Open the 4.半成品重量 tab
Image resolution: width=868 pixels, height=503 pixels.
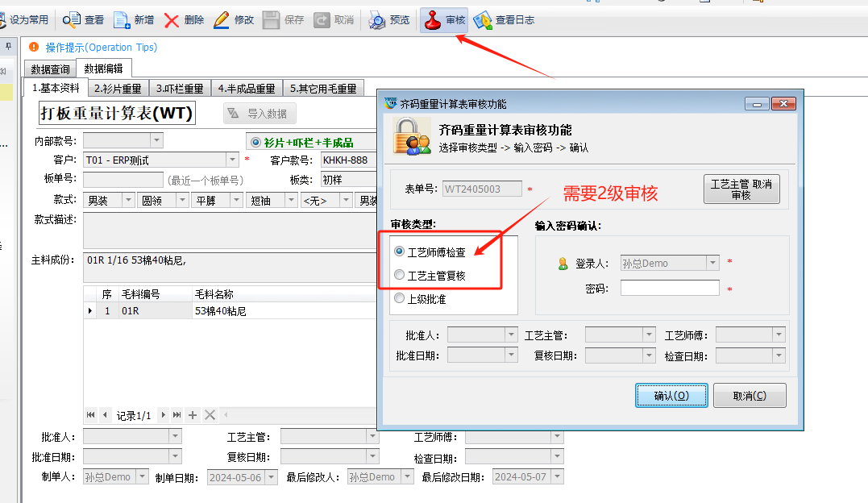click(x=247, y=89)
